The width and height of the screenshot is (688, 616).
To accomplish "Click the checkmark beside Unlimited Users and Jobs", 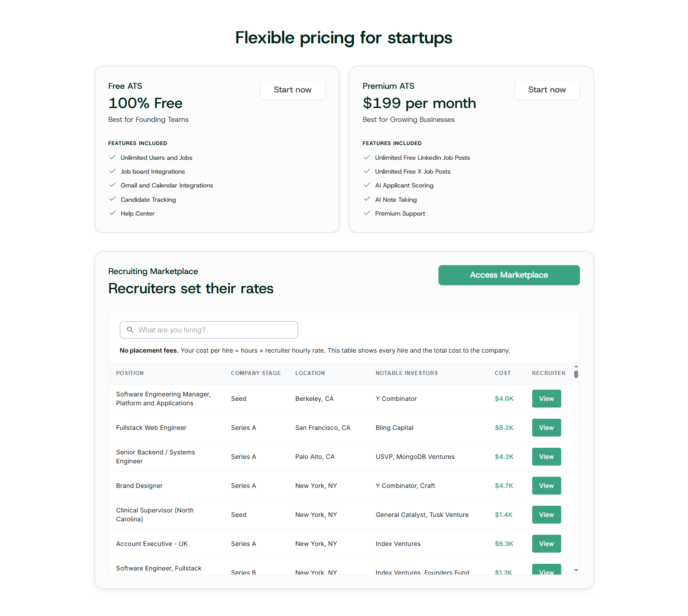I will click(112, 157).
